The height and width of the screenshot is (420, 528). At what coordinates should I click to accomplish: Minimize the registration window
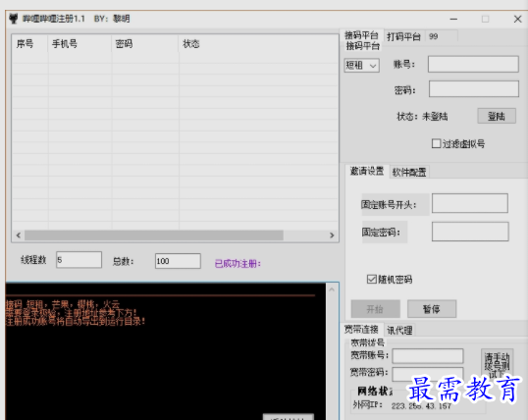pos(453,20)
